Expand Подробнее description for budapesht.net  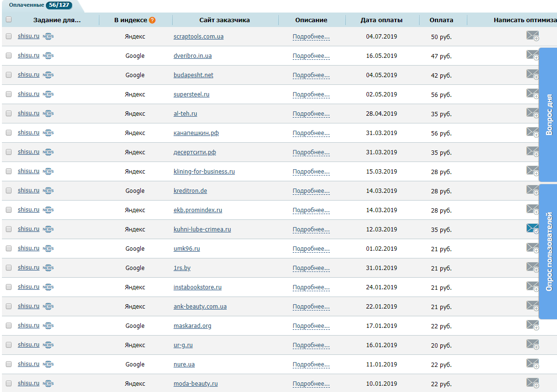(x=311, y=75)
